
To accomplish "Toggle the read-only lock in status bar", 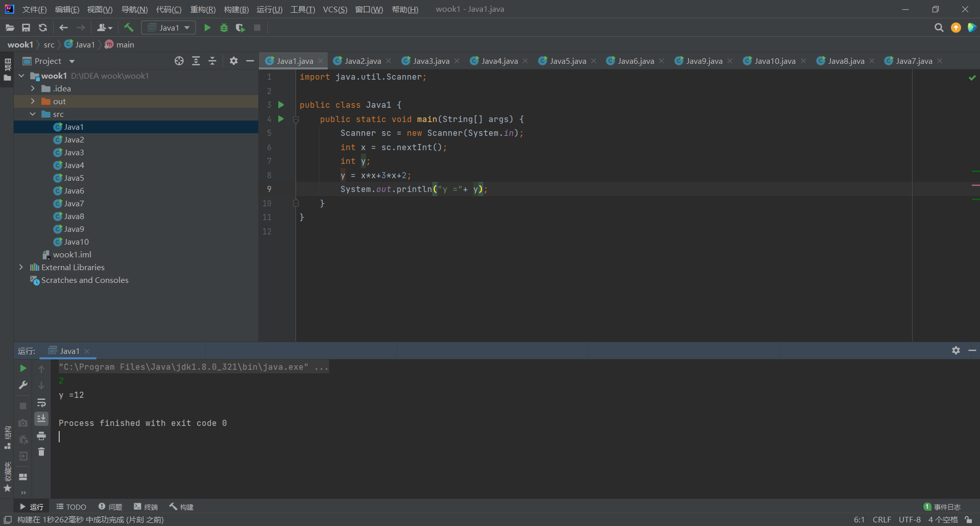I will [x=968, y=520].
